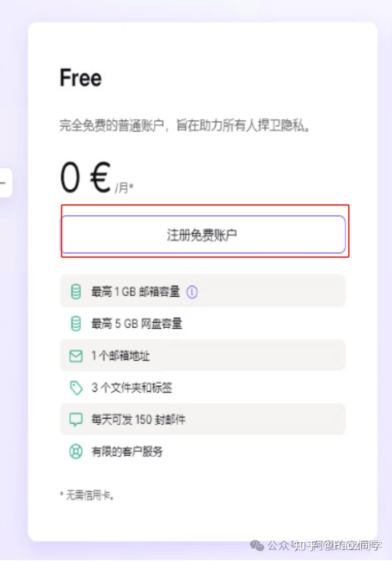Click the info icon beside 邮箱容量
The image size is (392, 561).
[x=192, y=292]
